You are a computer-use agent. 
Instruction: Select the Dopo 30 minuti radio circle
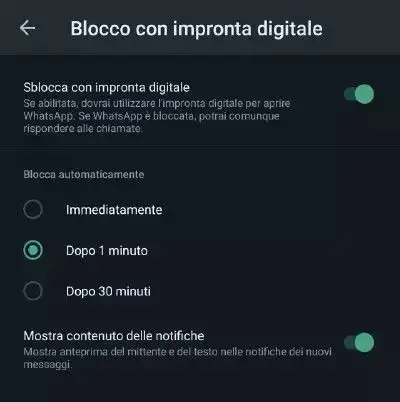tap(33, 291)
